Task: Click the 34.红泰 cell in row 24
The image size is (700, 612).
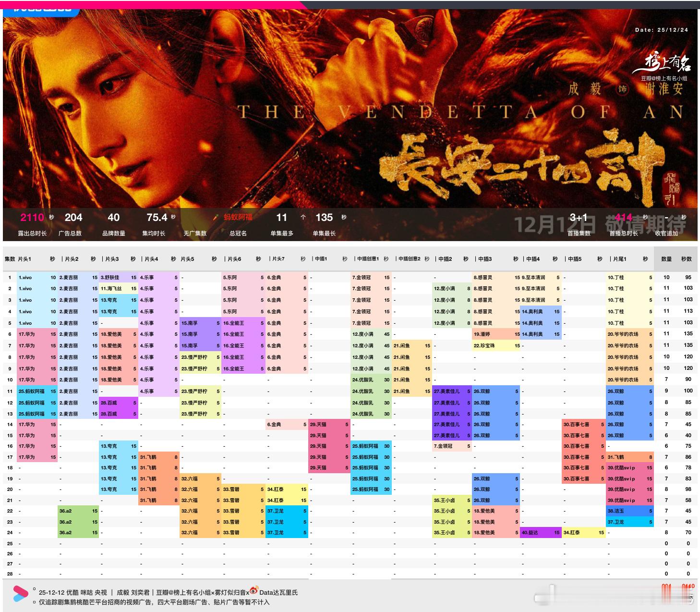Action: tap(584, 532)
